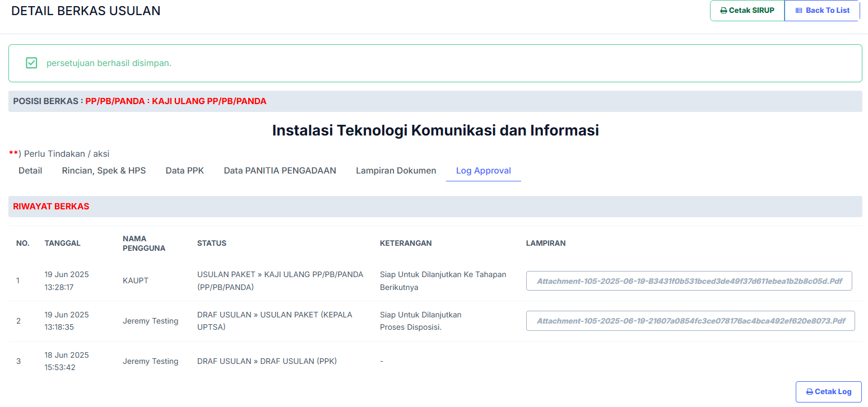
Task: Click the 'persetujuan berhasil disimpan' message text
Action: [109, 63]
